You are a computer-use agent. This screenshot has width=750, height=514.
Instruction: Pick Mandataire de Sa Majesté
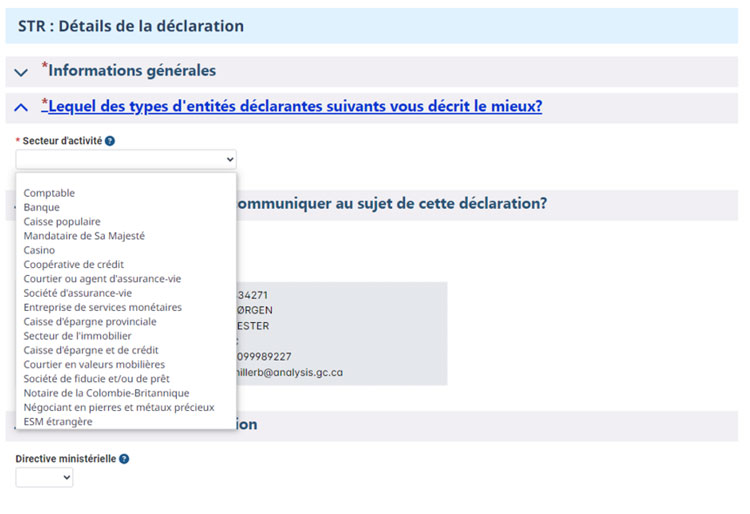(84, 236)
